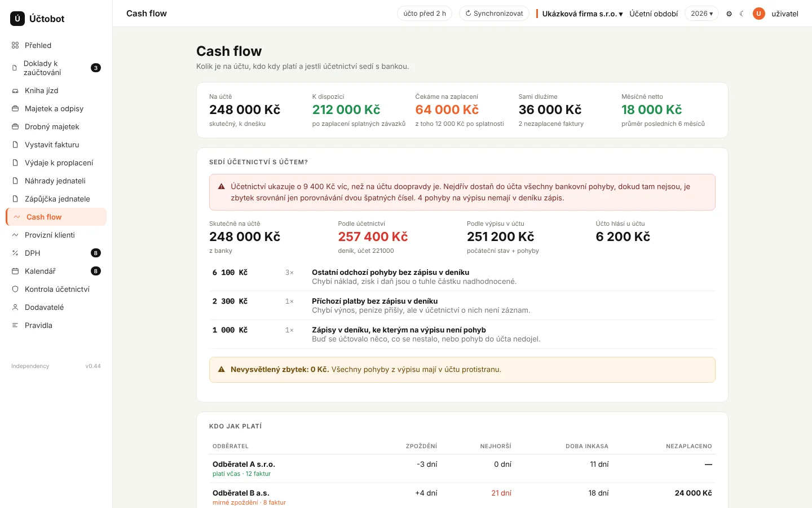Click the Kalendář calendar icon

[x=15, y=271]
